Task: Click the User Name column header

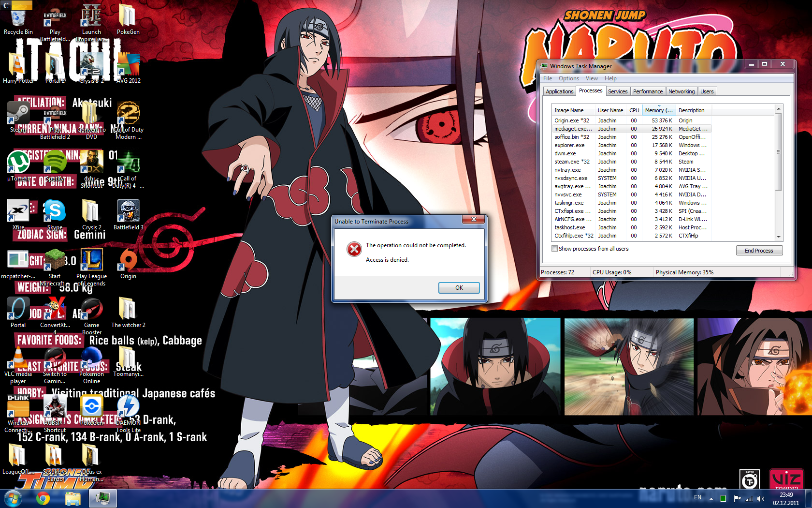Action: point(610,110)
